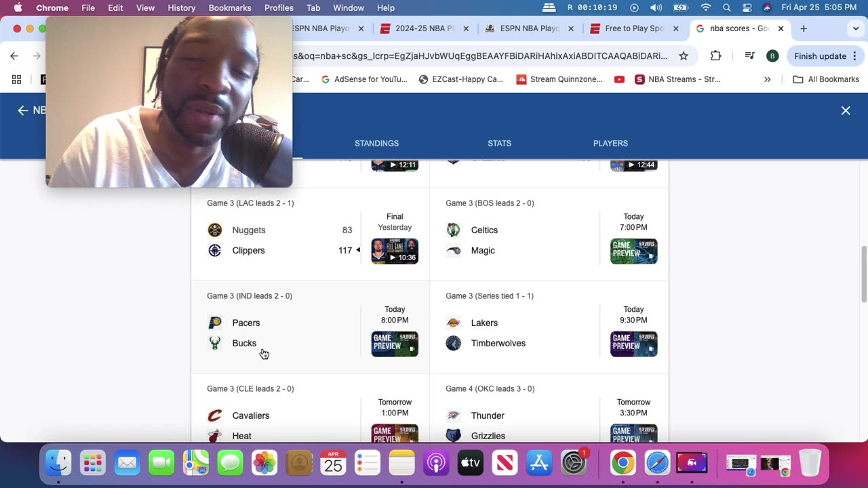Open Calendar from the dock
Viewport: 868px width, 488px height.
pos(333,464)
